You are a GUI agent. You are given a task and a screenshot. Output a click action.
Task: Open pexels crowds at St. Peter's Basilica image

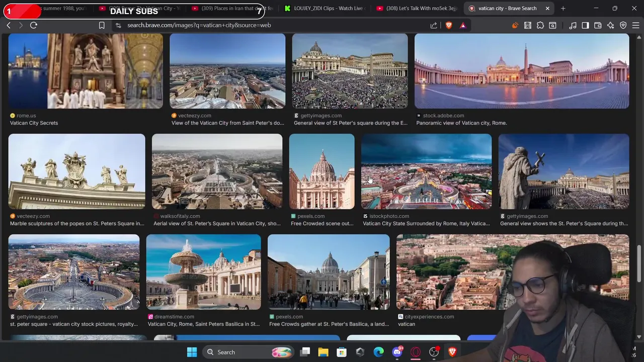[329, 272]
